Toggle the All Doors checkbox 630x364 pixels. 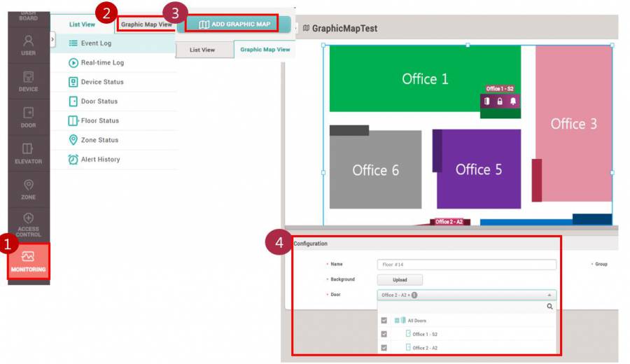tap(384, 321)
